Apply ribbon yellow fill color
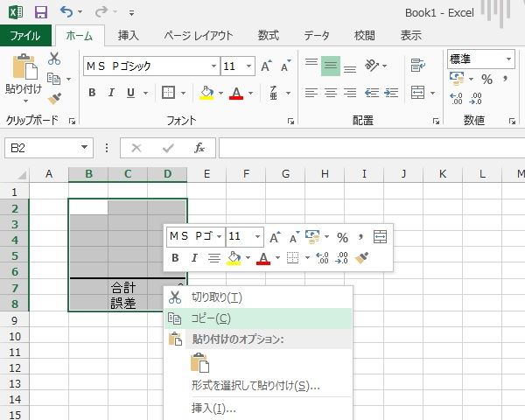 (x=206, y=93)
